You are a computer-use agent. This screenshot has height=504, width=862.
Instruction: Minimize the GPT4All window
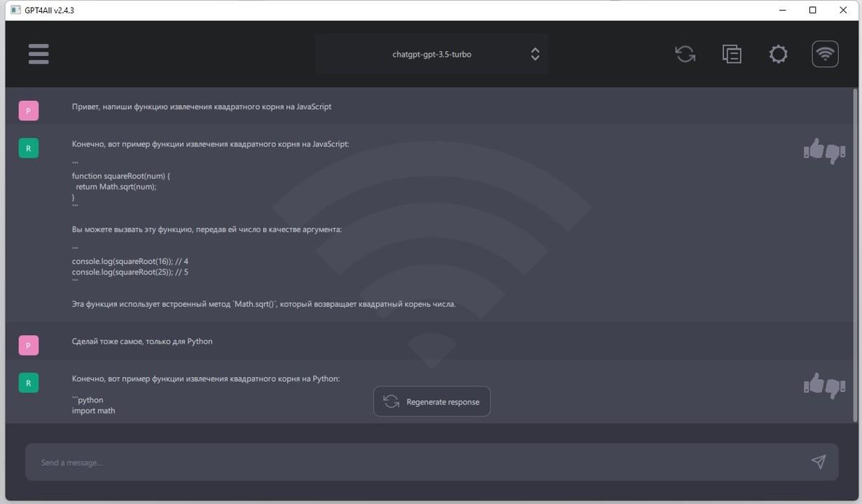[783, 10]
